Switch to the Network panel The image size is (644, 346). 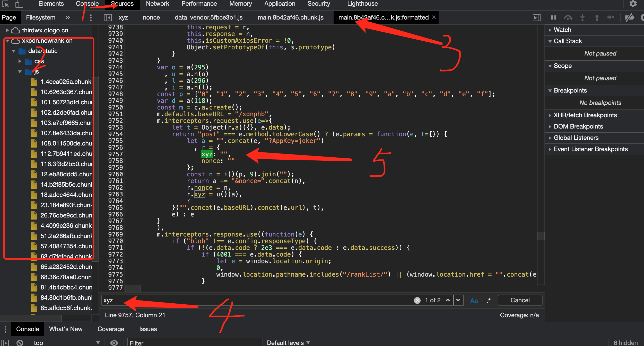(158, 4)
